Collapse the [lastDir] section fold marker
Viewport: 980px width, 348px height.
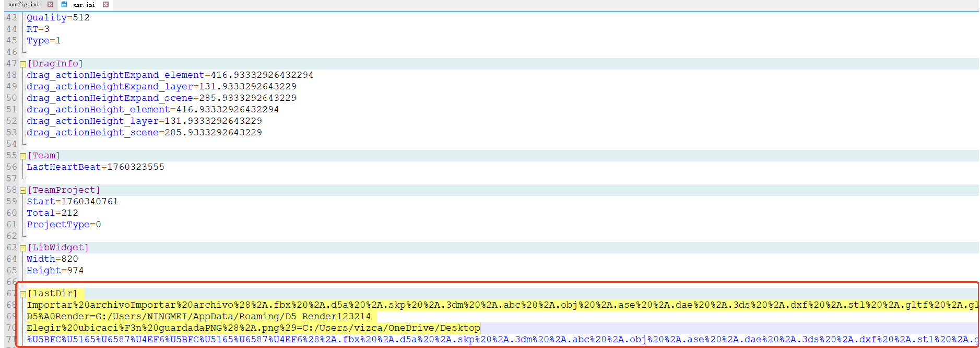[x=23, y=294]
